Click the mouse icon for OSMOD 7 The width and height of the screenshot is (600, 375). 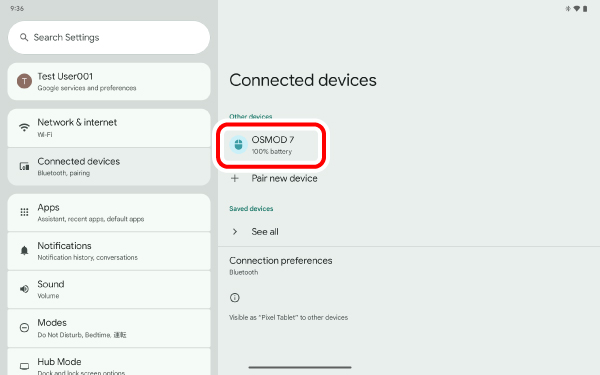(x=238, y=145)
